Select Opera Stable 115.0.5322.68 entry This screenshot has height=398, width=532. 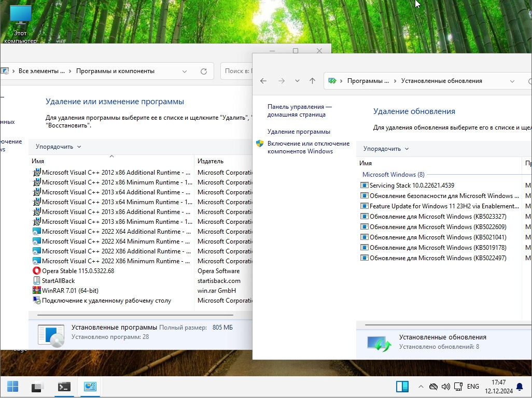[78, 271]
